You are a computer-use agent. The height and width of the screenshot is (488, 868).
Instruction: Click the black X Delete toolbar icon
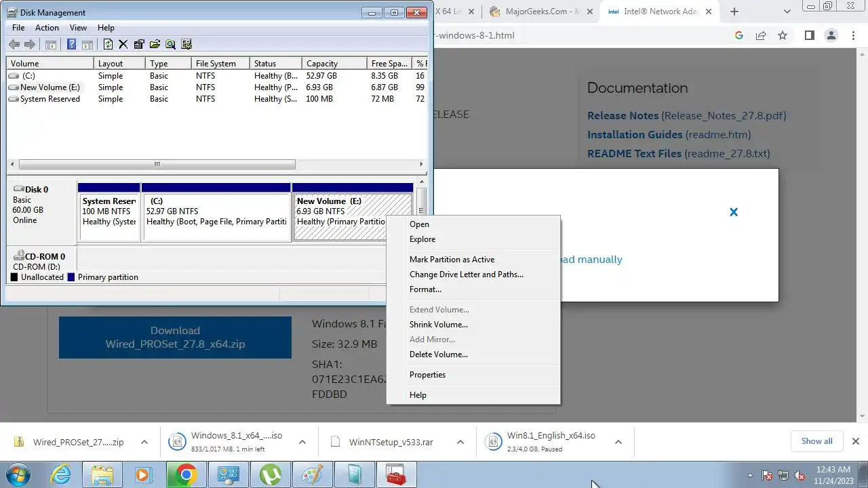click(x=123, y=45)
